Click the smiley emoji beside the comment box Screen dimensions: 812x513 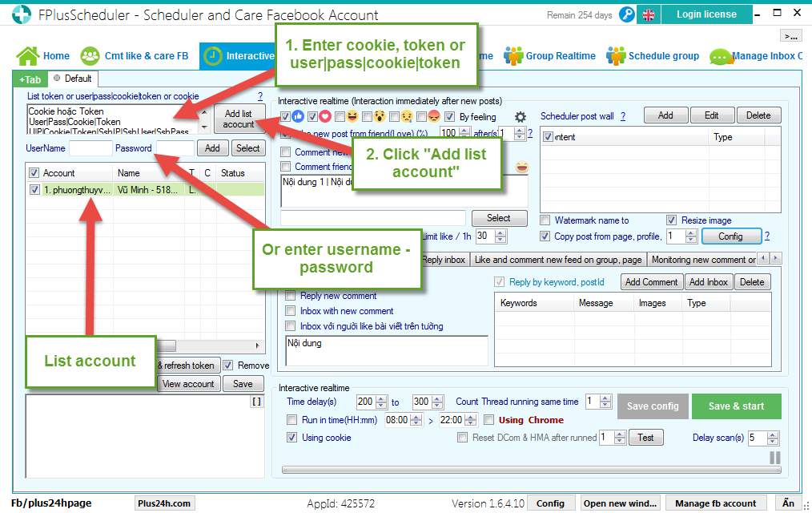coord(522,167)
